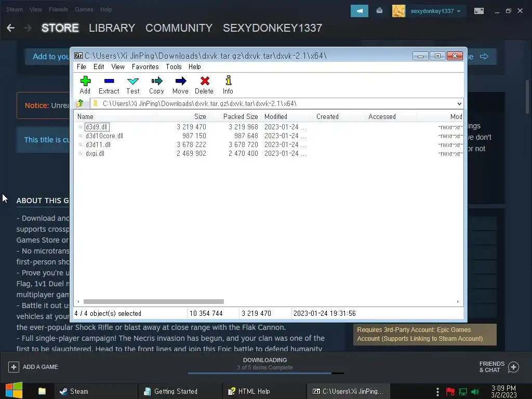Select the Copy toolbar icon
Viewport: 532px width, 399px height.
(x=157, y=81)
